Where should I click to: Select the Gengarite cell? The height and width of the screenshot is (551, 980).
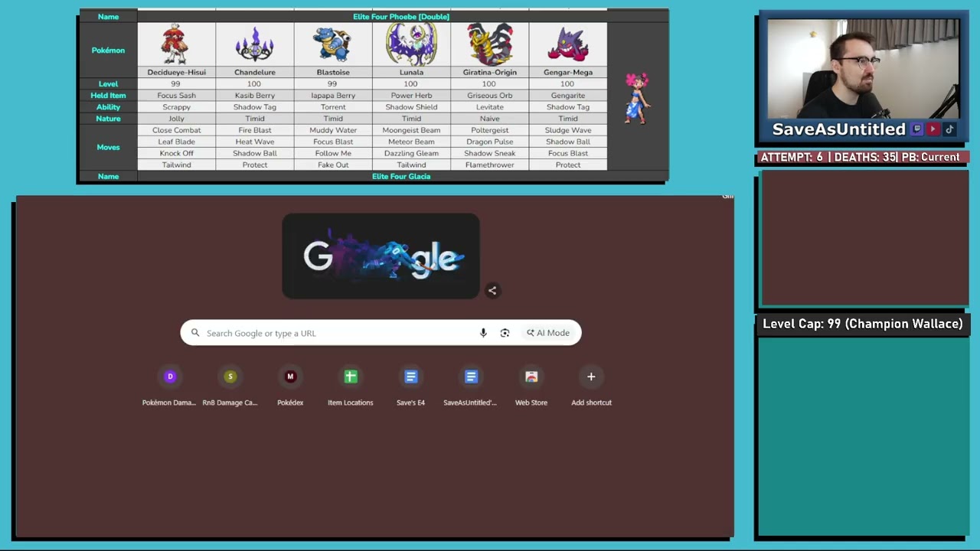pos(568,96)
